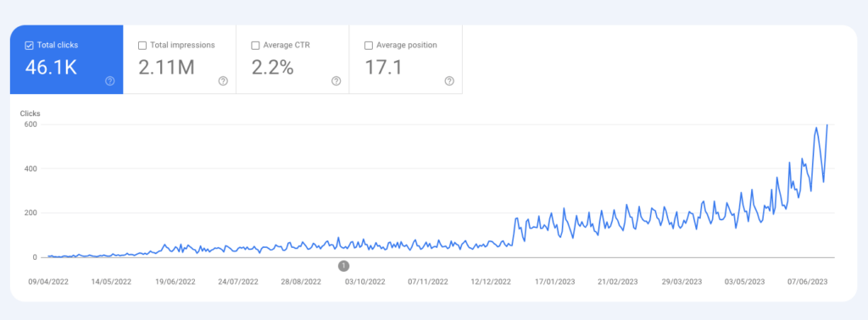The image size is (868, 320).
Task: Select the 2.2% average CTR value
Action: (x=272, y=68)
